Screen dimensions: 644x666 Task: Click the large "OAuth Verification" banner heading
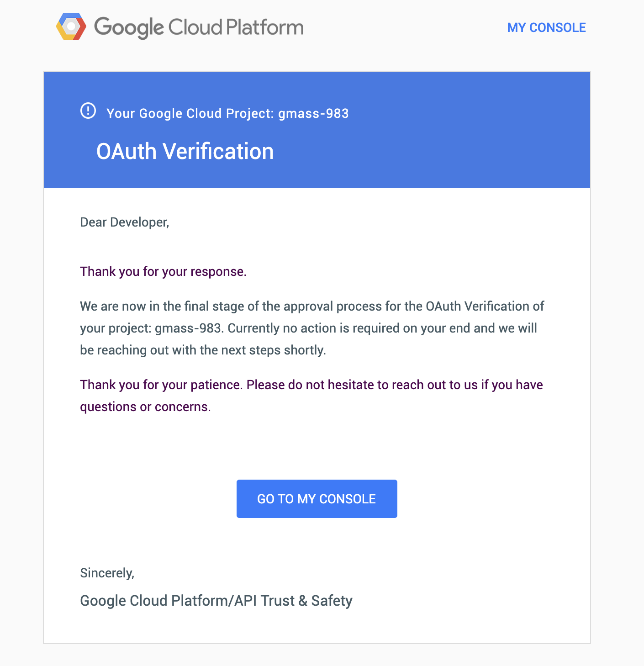(185, 152)
